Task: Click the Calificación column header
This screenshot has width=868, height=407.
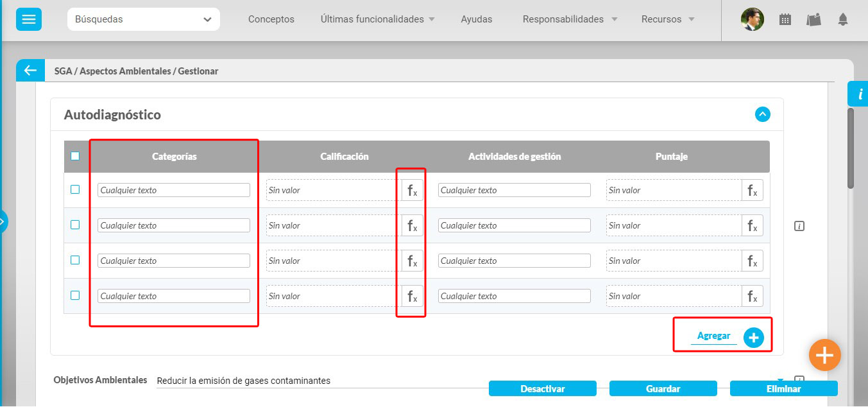Action: (x=345, y=157)
